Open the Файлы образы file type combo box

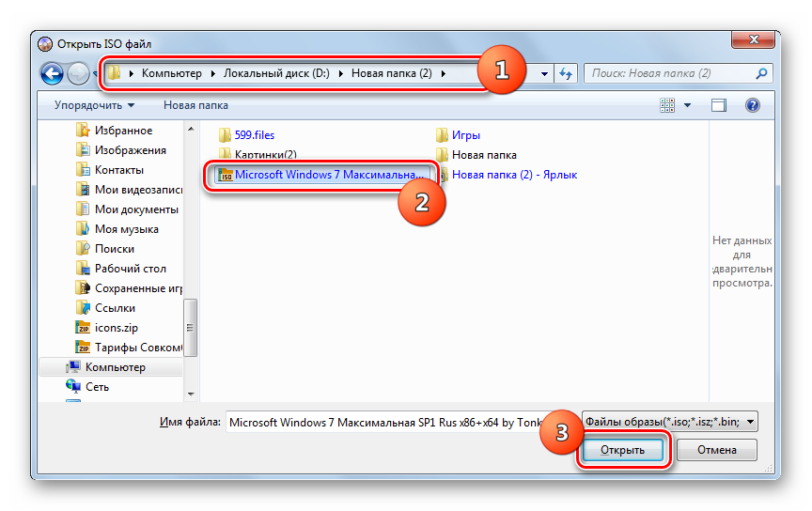[x=670, y=422]
